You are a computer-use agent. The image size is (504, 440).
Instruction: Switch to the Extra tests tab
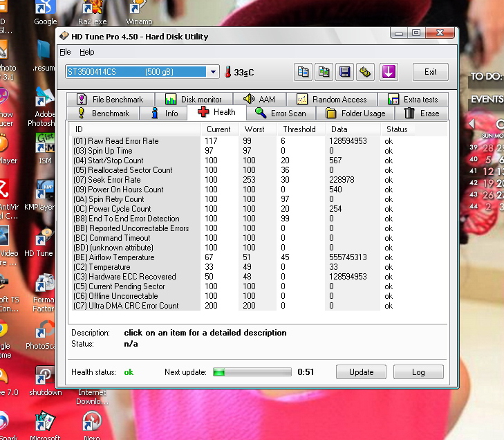tap(413, 100)
